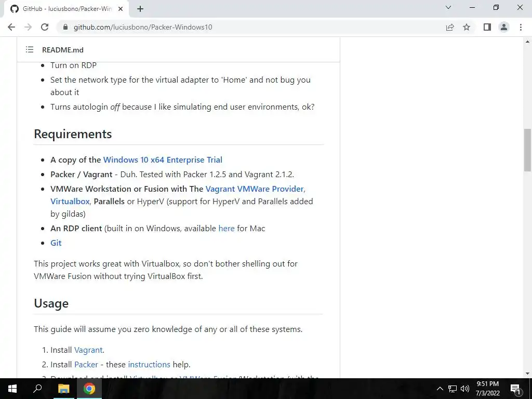Open README table of contents icon
The width and height of the screenshot is (532, 399).
click(x=30, y=50)
